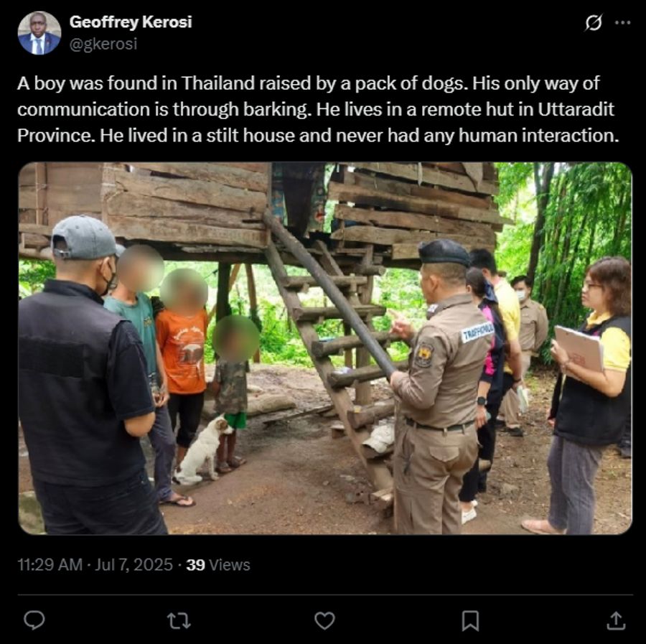This screenshot has height=644, width=646.
Task: Bookmark this tweet
Action: point(470,620)
